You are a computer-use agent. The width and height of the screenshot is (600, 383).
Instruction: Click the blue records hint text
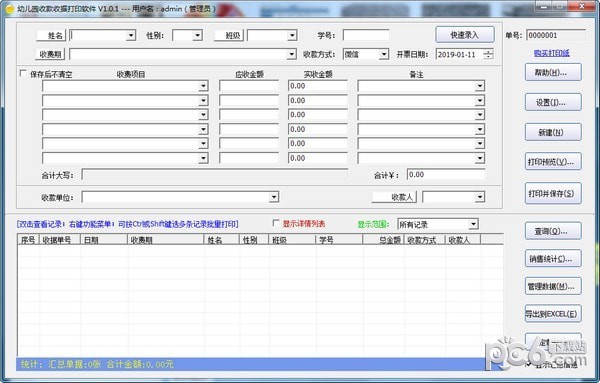pos(127,224)
